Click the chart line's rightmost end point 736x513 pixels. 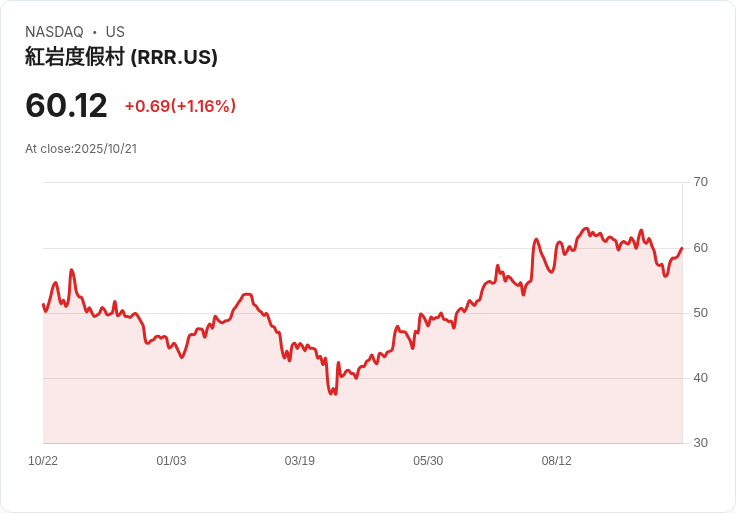682,248
